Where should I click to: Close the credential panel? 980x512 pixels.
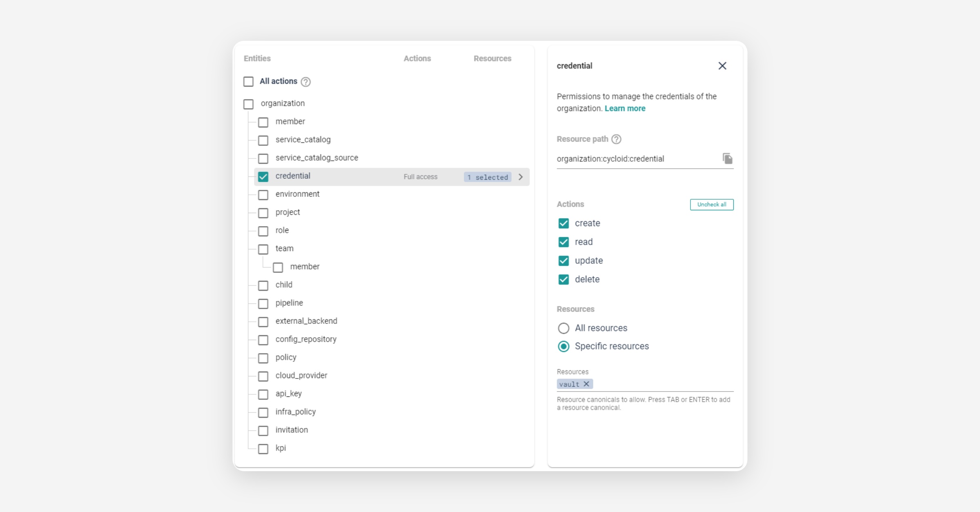tap(722, 66)
